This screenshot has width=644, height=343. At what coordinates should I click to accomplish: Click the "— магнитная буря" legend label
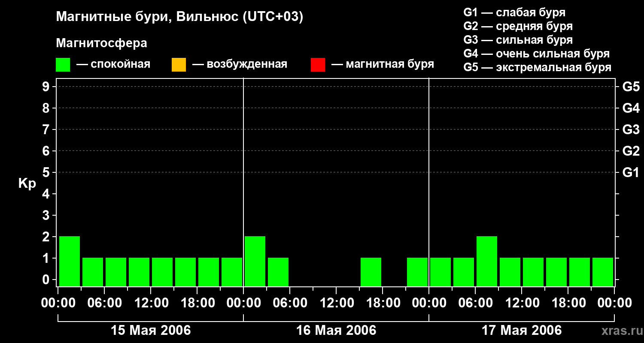(383, 64)
